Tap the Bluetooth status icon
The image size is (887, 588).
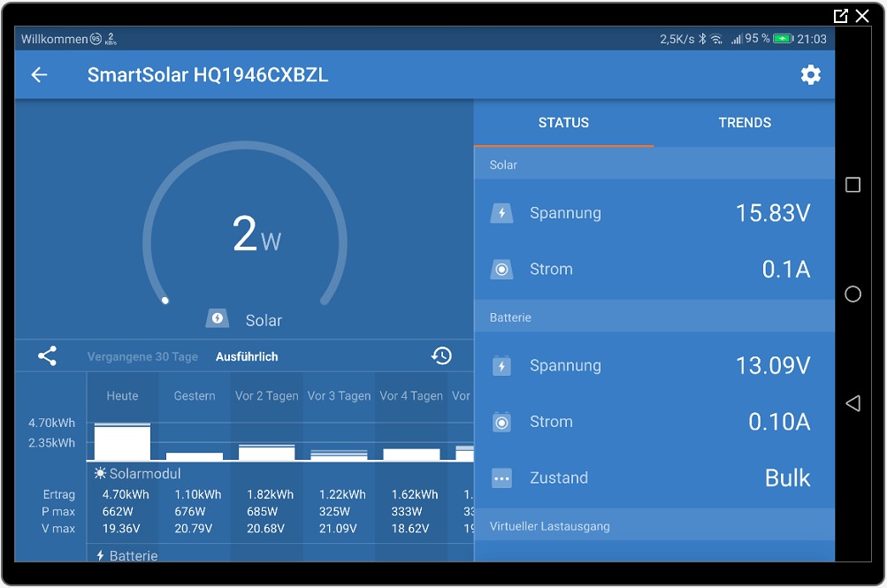click(702, 38)
